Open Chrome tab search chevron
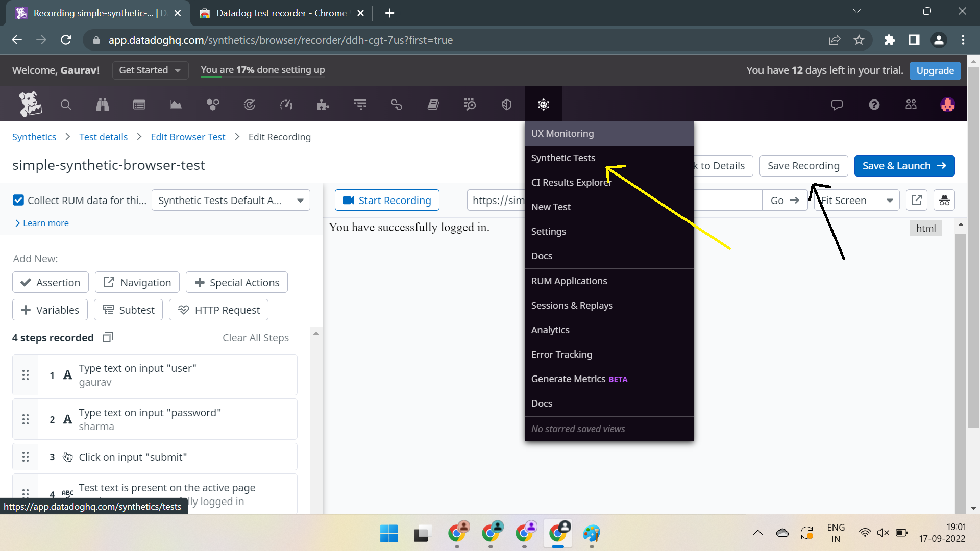 [x=857, y=11]
